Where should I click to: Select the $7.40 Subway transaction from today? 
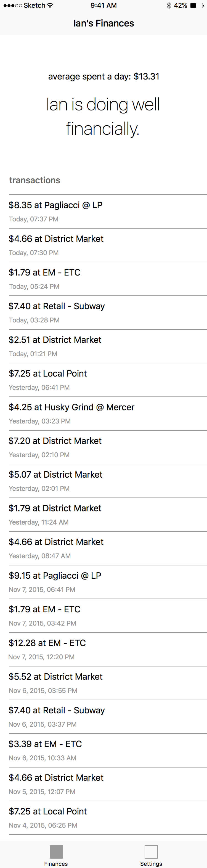pos(108,313)
